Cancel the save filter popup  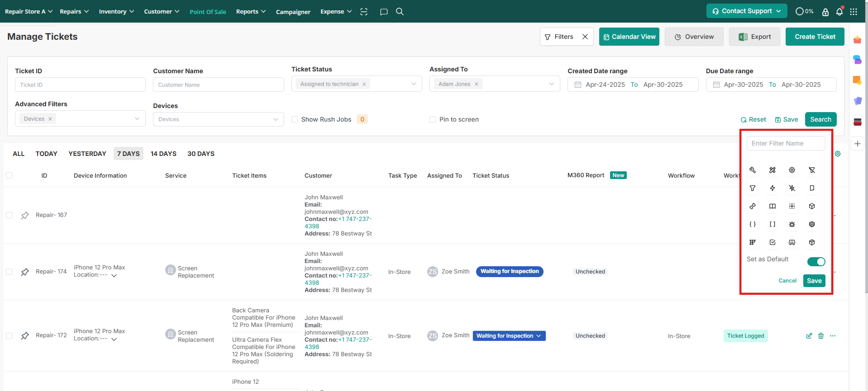787,281
